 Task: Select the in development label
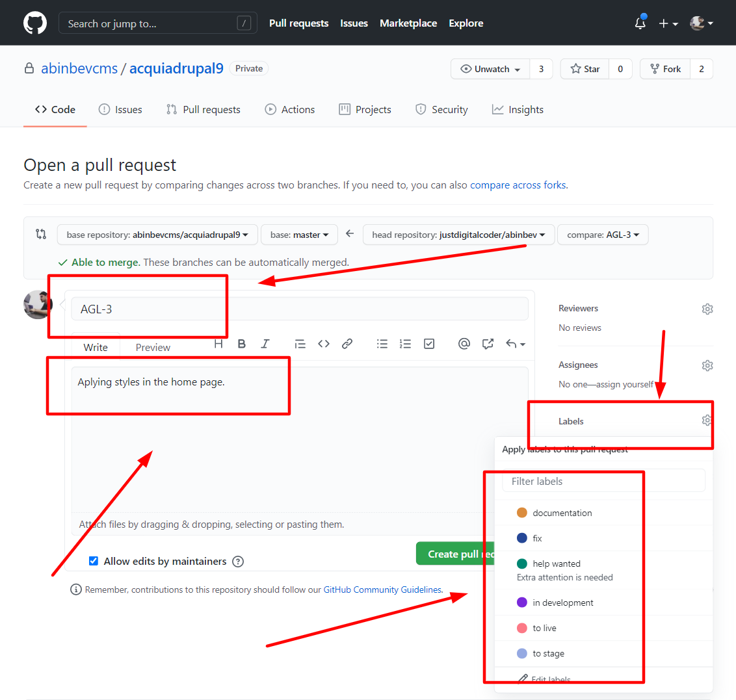pyautogui.click(x=604, y=603)
